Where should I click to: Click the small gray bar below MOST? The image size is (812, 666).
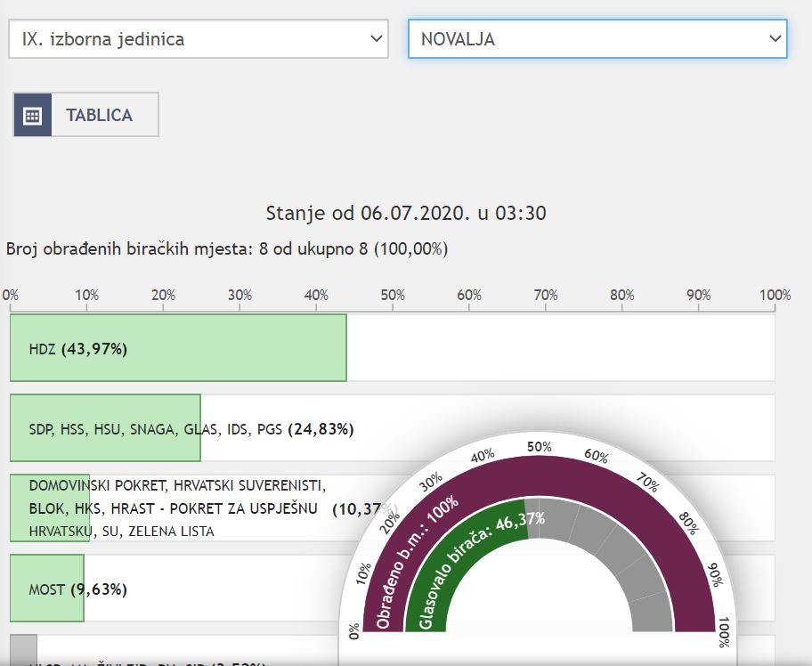[x=23, y=648]
